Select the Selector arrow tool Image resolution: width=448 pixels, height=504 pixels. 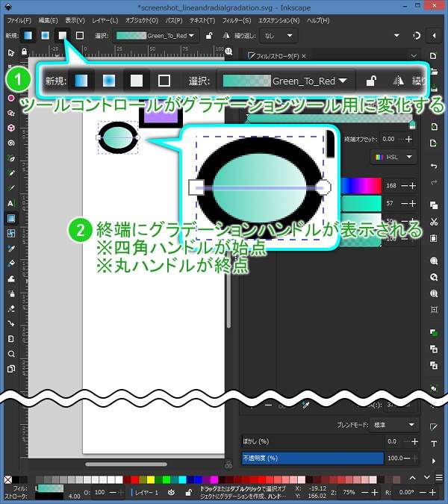[11, 53]
